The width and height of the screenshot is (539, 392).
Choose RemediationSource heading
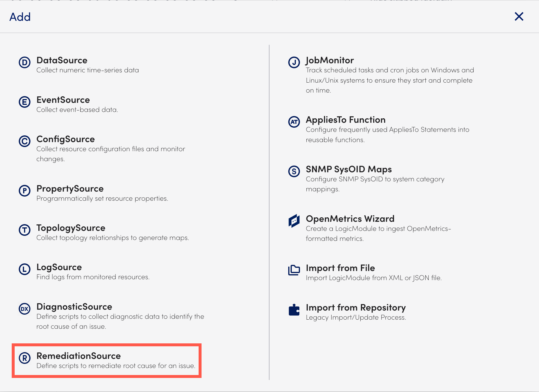point(79,356)
